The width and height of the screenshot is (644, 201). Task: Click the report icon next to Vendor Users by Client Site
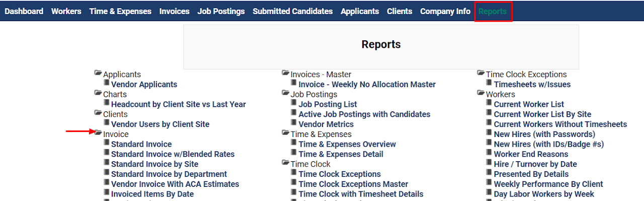(106, 123)
